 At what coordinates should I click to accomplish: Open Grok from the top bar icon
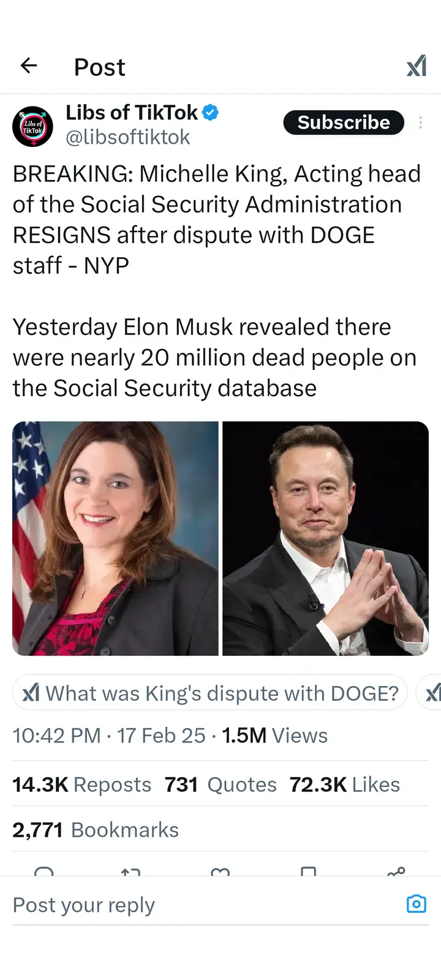(417, 66)
